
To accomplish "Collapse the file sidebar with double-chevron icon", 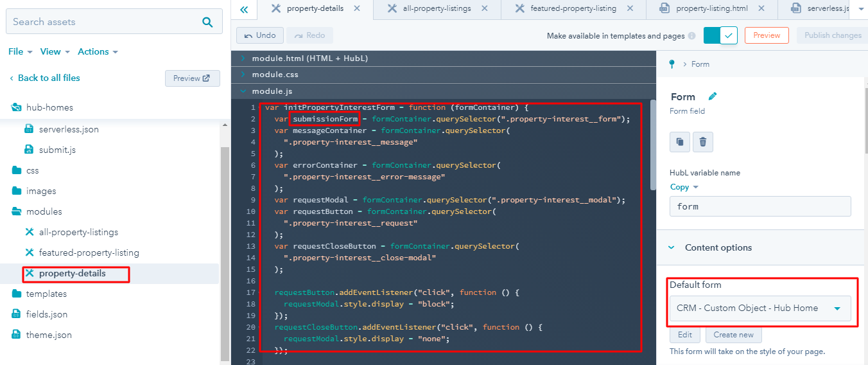I will 244,9.
